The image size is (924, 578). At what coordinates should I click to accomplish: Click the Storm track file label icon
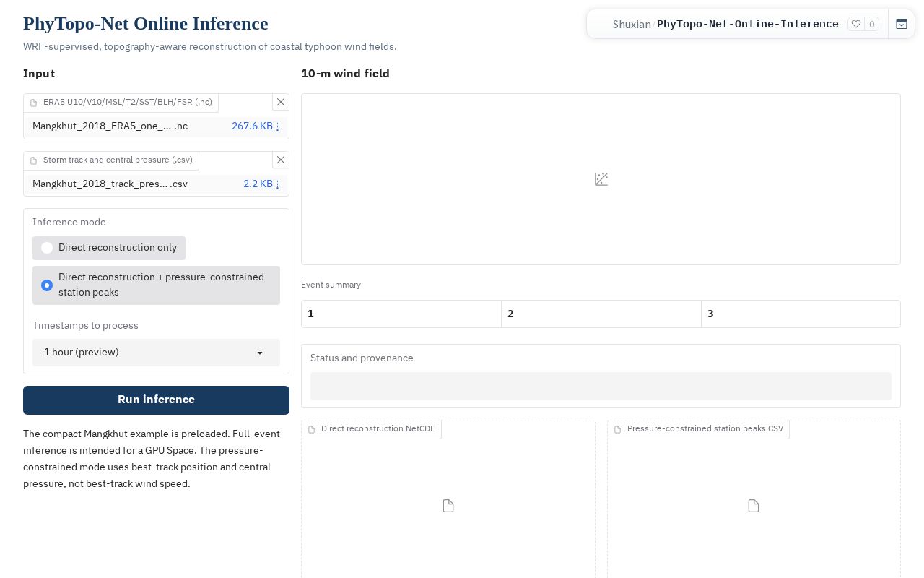click(34, 160)
